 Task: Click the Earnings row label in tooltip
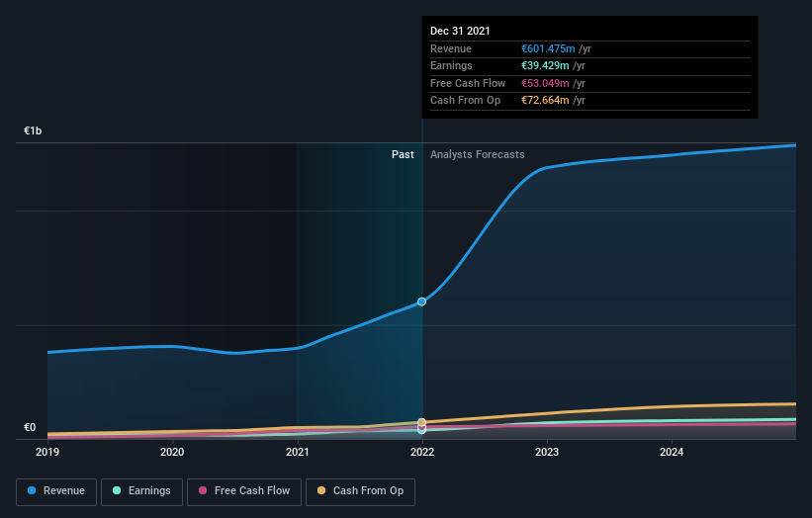click(451, 65)
